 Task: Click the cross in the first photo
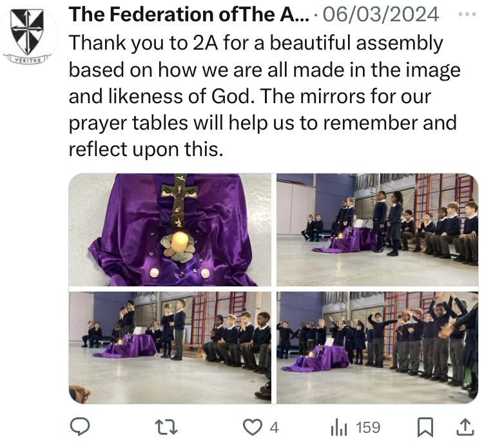pyautogui.click(x=179, y=200)
